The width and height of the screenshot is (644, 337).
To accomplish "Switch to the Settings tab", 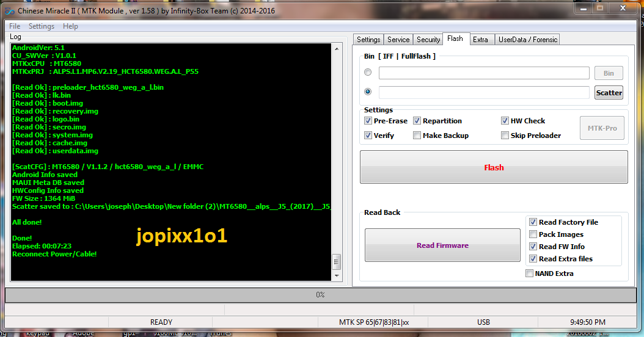I will coord(368,40).
